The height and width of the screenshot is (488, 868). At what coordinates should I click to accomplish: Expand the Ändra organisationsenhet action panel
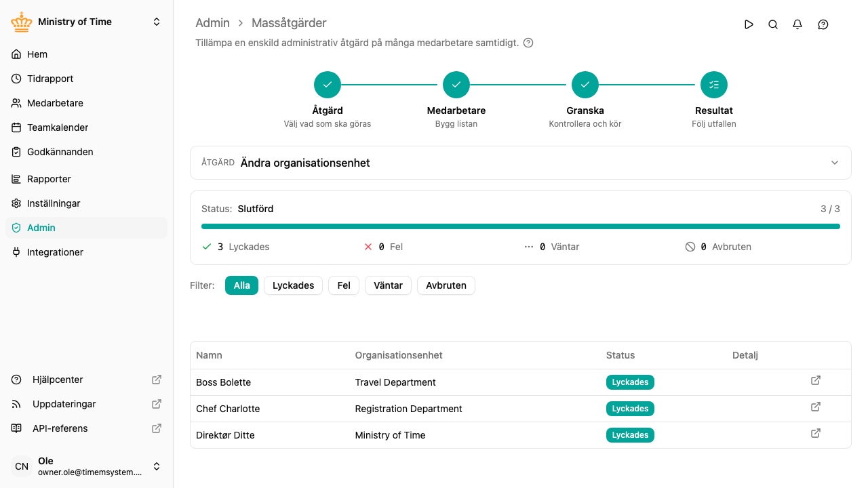(521, 163)
